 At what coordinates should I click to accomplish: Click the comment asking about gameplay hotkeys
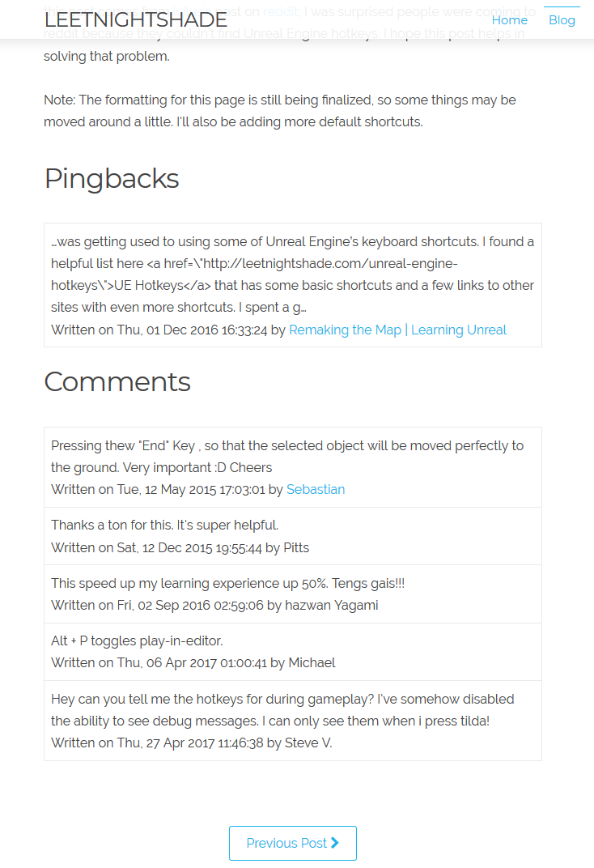pos(282,709)
